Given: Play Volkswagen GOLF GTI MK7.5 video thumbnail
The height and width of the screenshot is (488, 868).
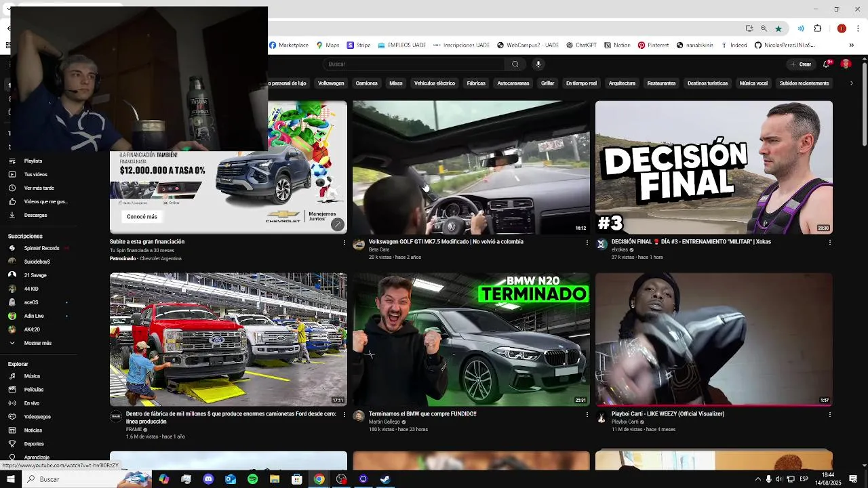Looking at the screenshot, I should coord(471,167).
